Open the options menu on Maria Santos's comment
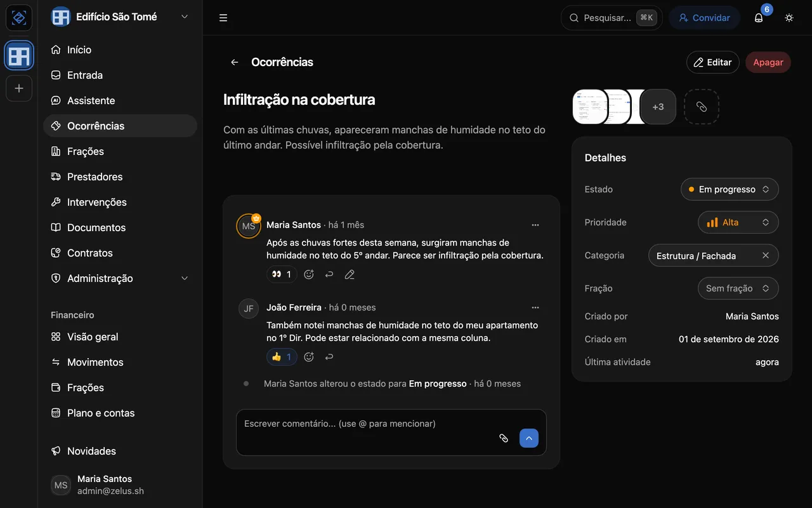 pos(535,225)
